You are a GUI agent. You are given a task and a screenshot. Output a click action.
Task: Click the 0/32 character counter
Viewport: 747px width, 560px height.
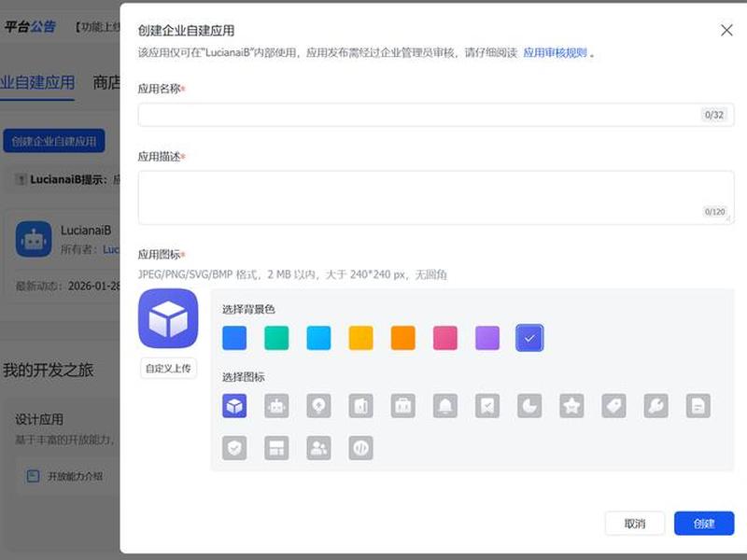(x=713, y=115)
